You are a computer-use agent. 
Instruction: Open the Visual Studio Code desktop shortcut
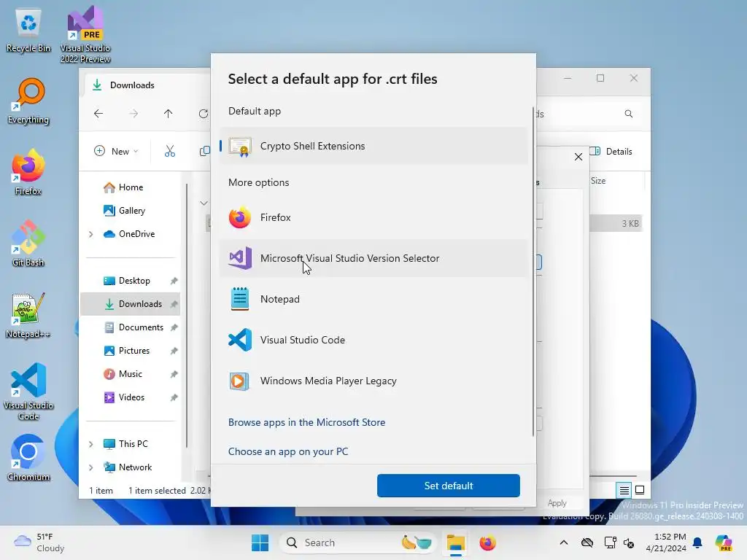[x=28, y=392]
